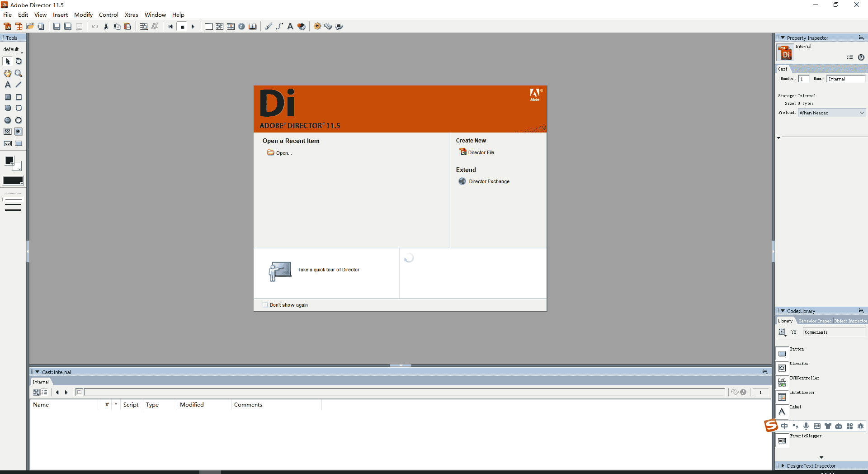
Task: Click the New Movie toolbar icon
Action: click(x=8, y=26)
